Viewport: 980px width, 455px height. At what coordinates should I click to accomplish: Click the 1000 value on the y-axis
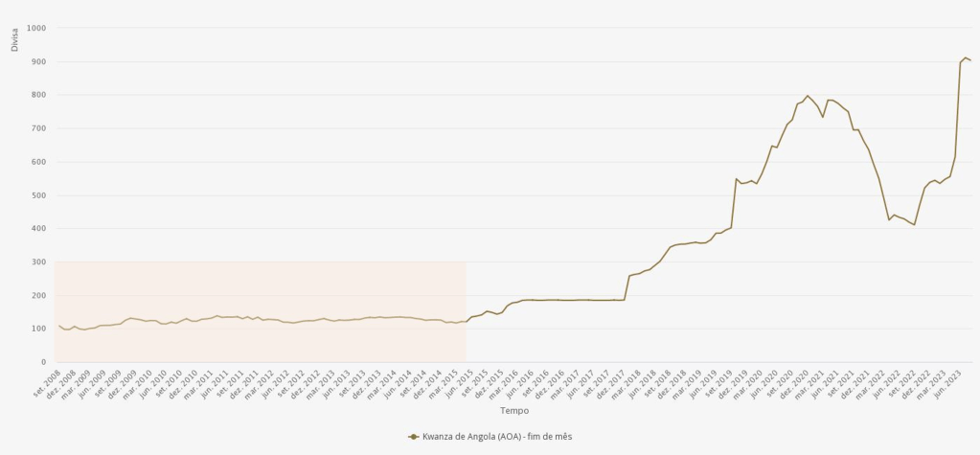37,28
